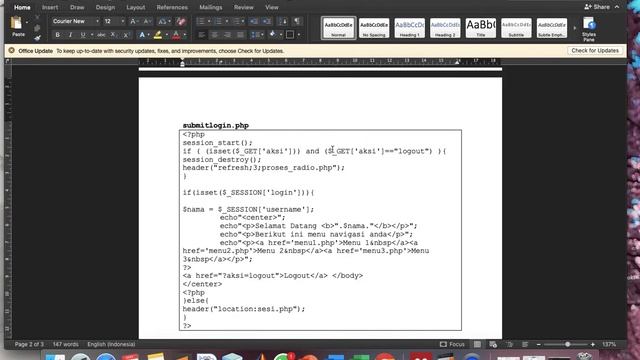Apply Text Effects blue A
Screen dimensions: 640x360
(142, 35)
